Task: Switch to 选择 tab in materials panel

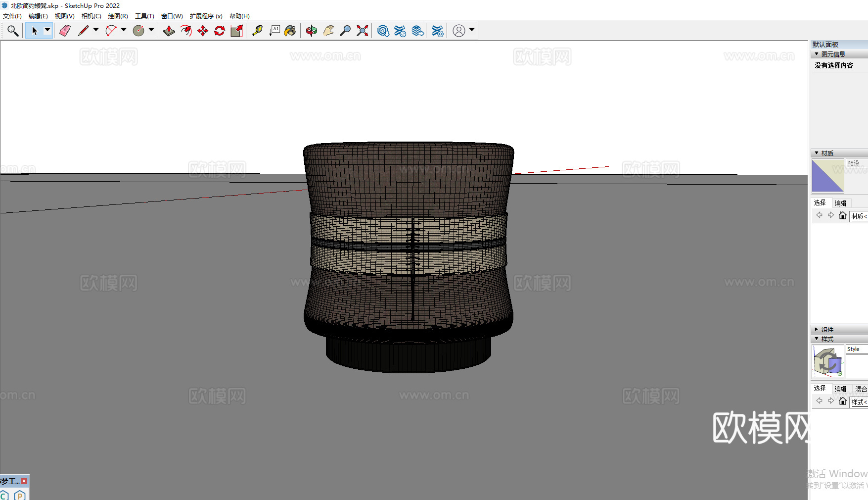Action: [820, 202]
